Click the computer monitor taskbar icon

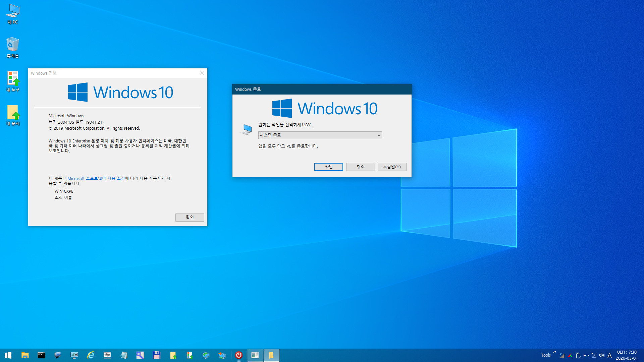tap(58, 355)
